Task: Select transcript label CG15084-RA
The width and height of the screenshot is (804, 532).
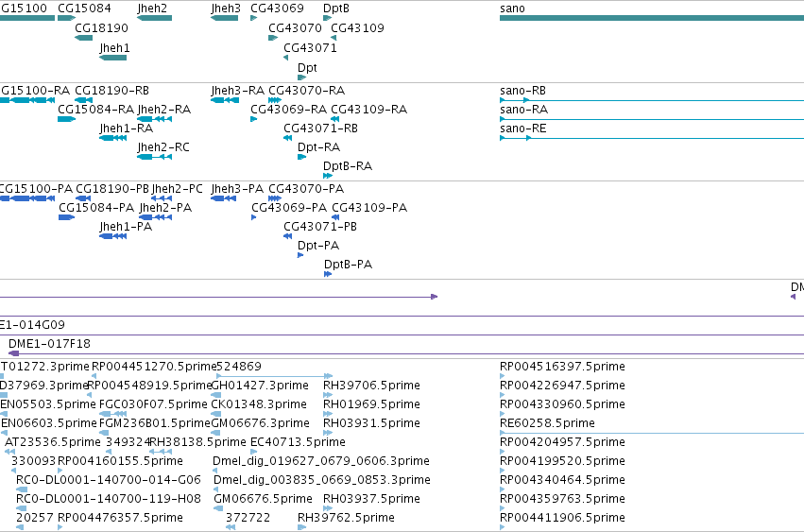Action: coord(95,110)
